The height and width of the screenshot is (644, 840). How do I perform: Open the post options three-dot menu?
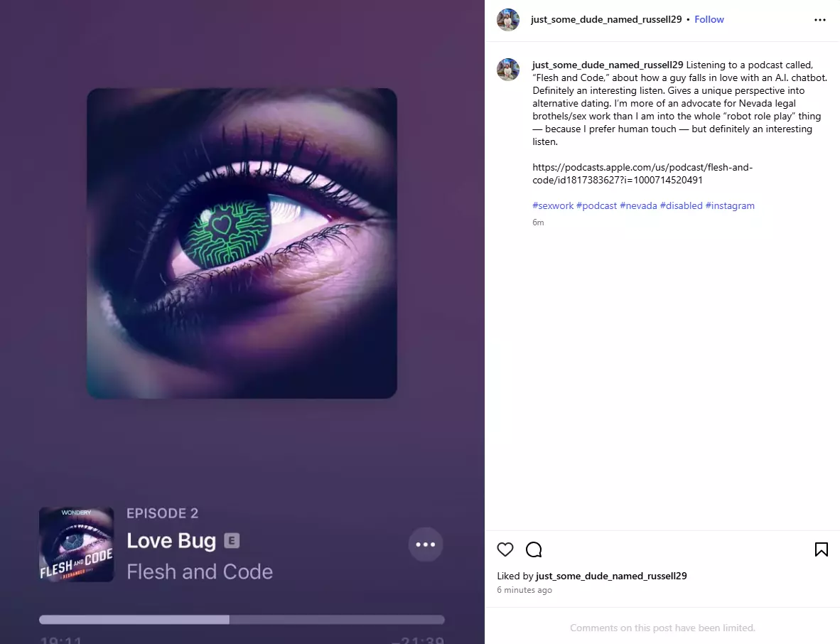coord(819,20)
